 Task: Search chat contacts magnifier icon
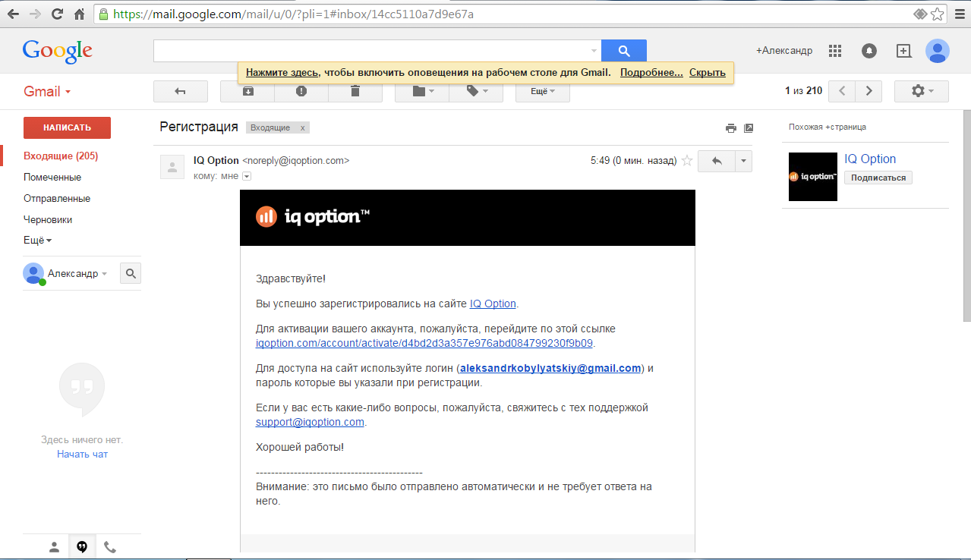[x=131, y=274]
